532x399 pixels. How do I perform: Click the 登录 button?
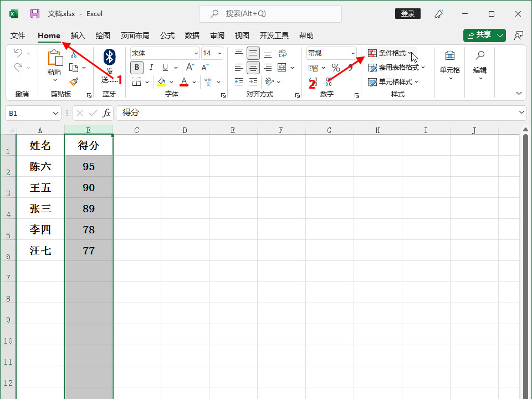tap(407, 14)
